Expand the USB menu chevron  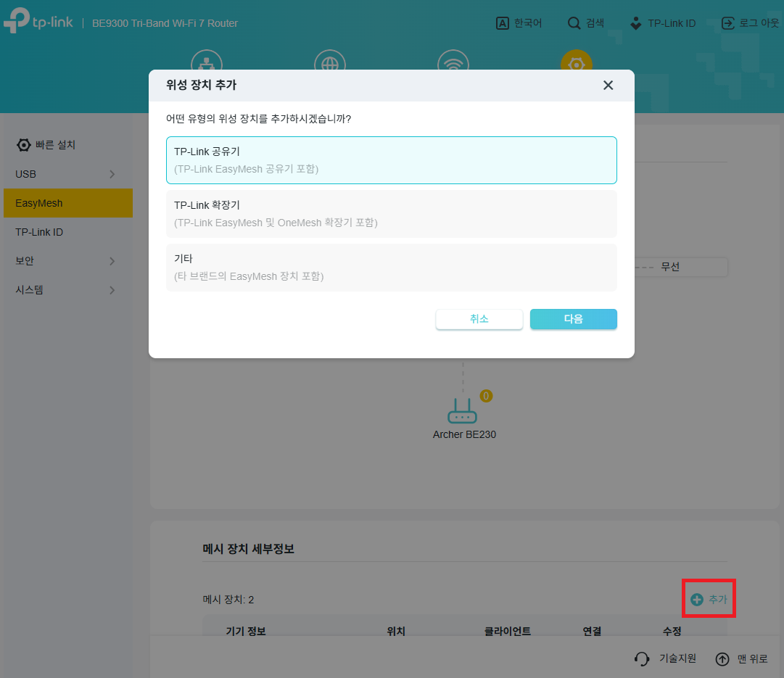(x=112, y=174)
